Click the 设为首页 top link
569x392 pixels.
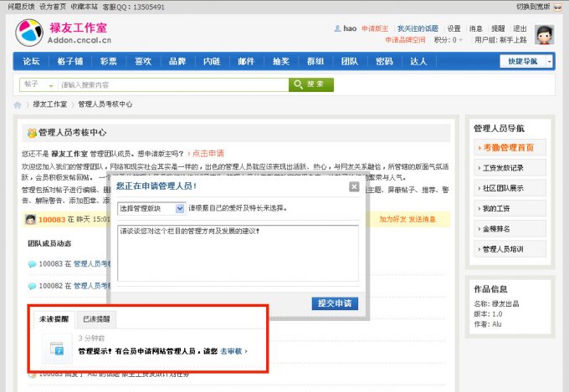tap(53, 7)
